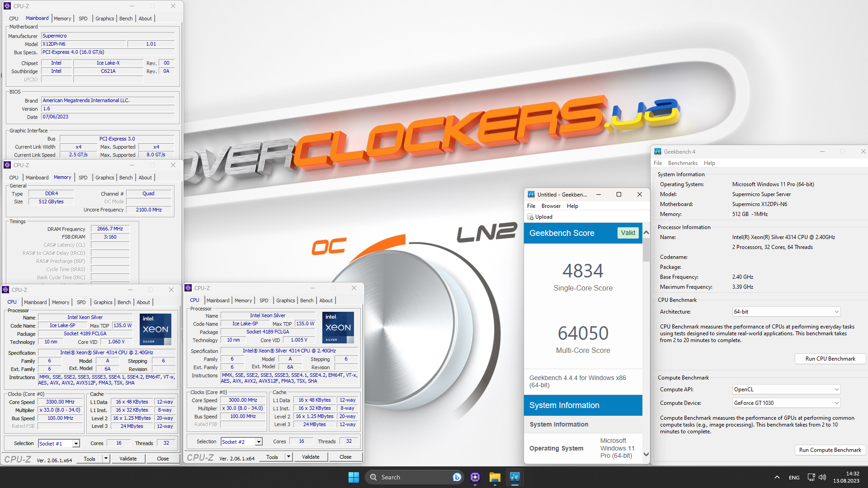The image size is (868, 488).
Task: Click 512 GBytes size value in Memory
Action: [x=51, y=202]
